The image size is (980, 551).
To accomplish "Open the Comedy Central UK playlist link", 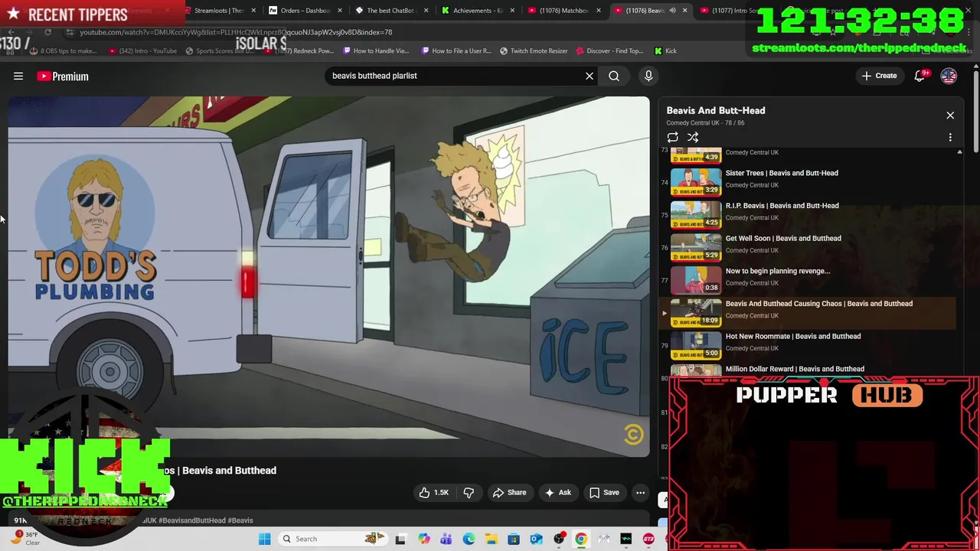I will click(692, 123).
